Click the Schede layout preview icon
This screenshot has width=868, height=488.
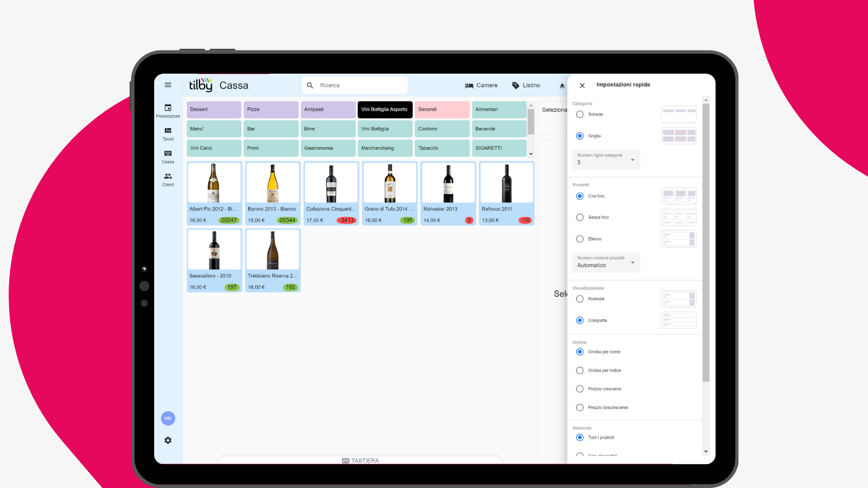point(679,114)
